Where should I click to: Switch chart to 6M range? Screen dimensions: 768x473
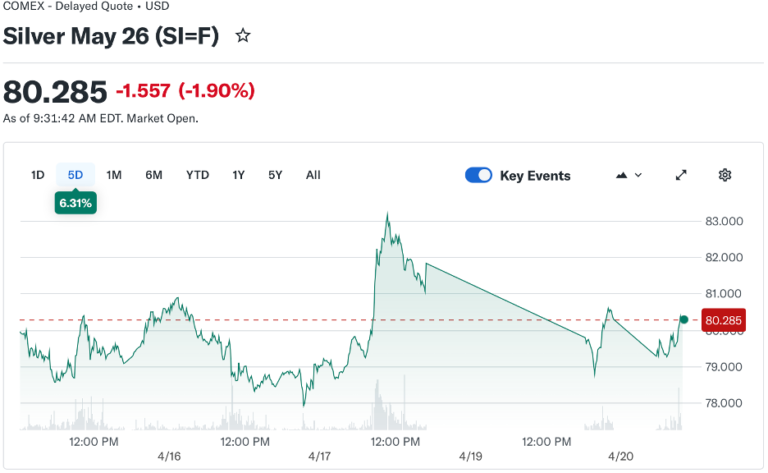(154, 175)
